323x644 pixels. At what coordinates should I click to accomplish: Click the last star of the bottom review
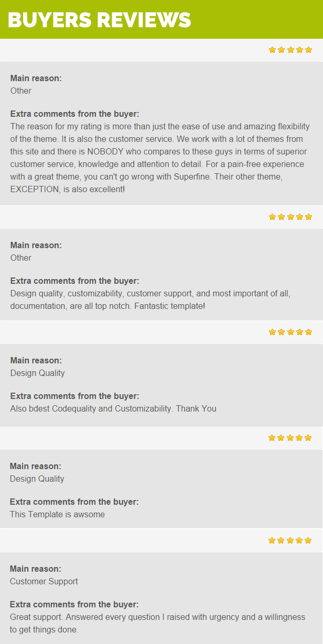(308, 540)
